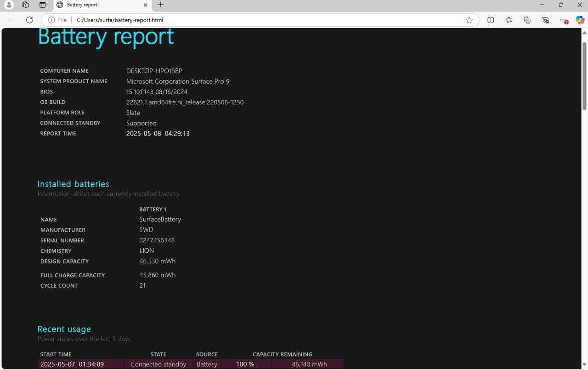Screen dimensions: 588x370
Task: Open the browser profile menu icon
Action: click(9, 5)
